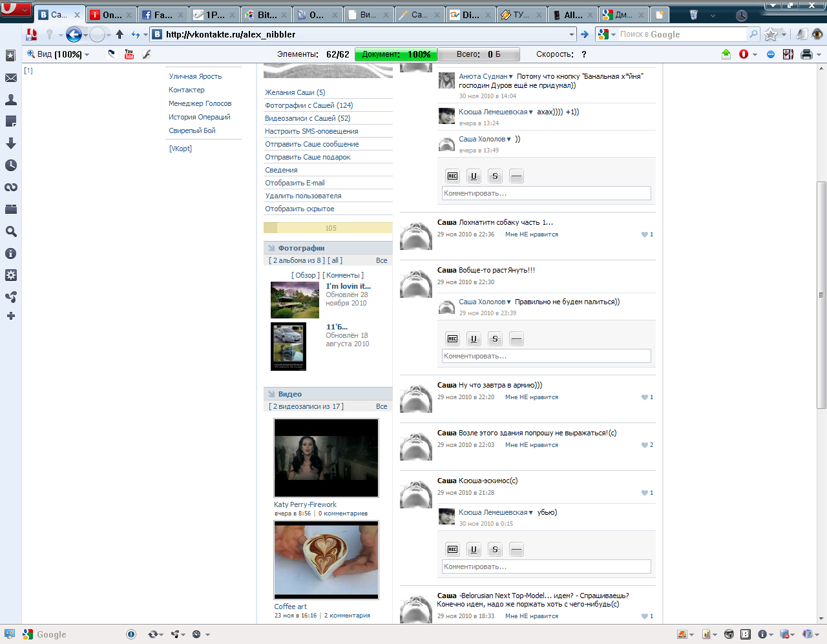Open Фотографии с Сашей (124) link

click(309, 105)
